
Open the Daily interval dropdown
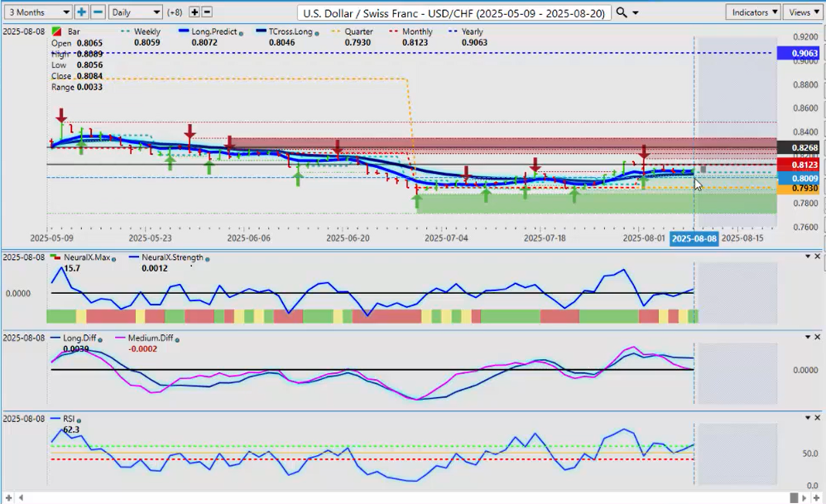136,12
